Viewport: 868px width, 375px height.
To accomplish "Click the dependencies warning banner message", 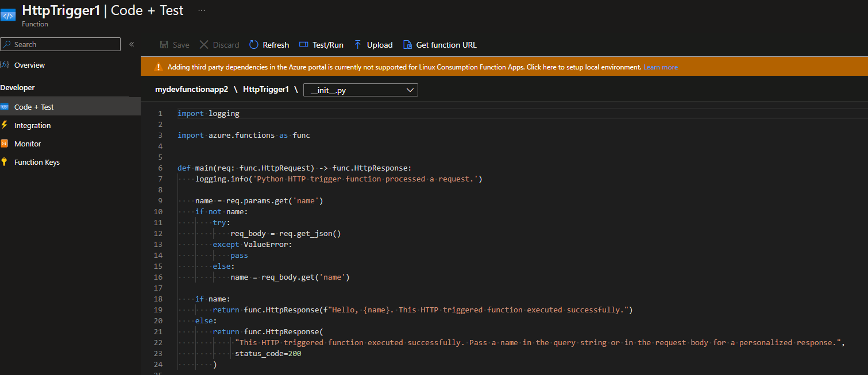I will coord(404,67).
